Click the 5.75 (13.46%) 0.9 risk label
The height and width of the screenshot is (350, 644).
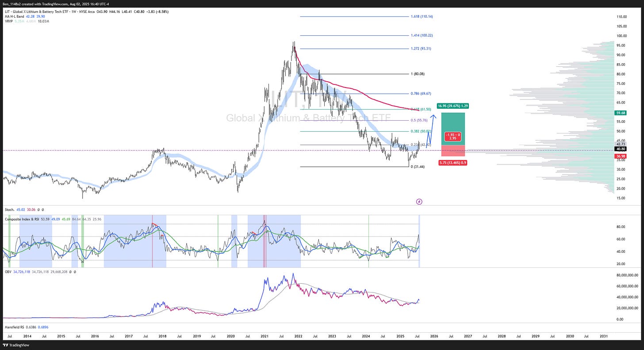453,163
